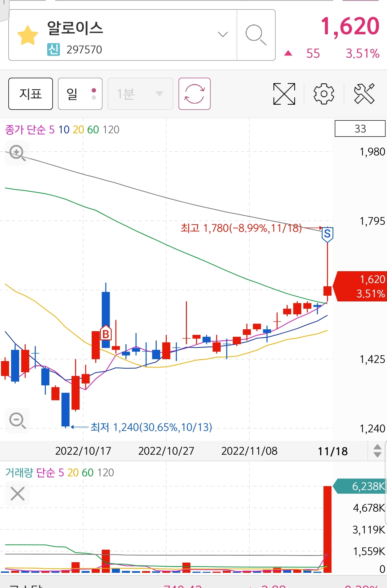Zoom out on chart with minus magnifier

pyautogui.click(x=18, y=420)
